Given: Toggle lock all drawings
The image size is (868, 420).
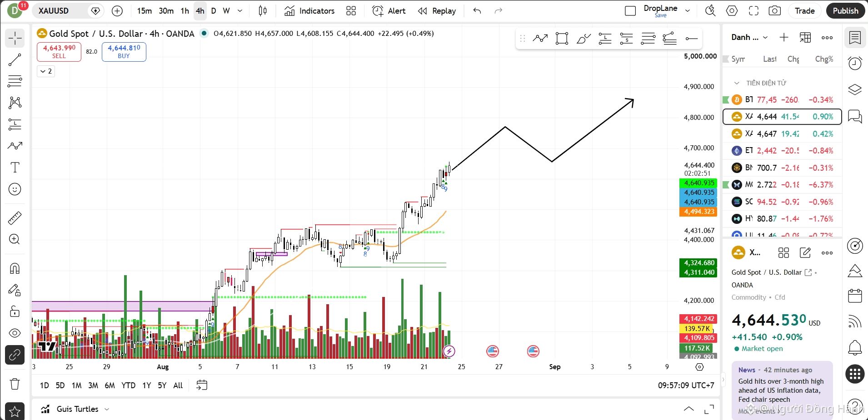Looking at the screenshot, I should click(15, 311).
